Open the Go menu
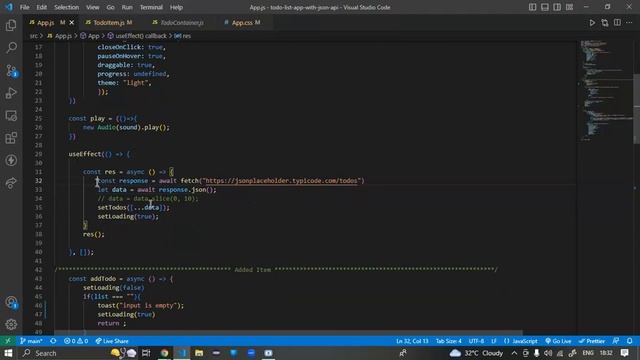Screen dimensions: 640x360 coord(110,7)
